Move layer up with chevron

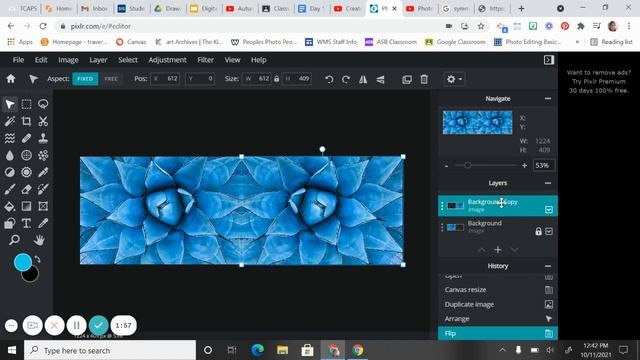coord(482,250)
